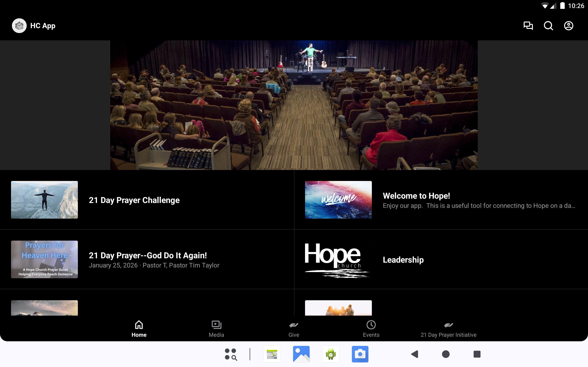Open the Events tab

tap(371, 329)
